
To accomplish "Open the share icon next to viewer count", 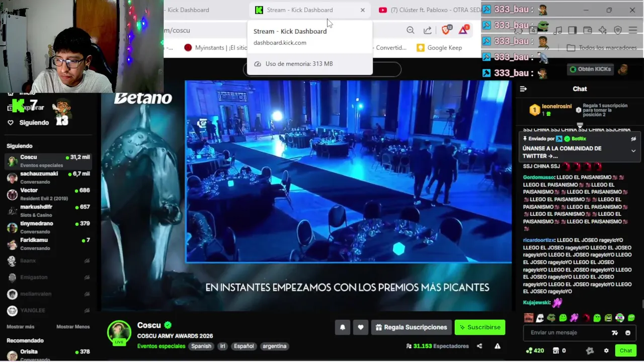I will pos(479,346).
